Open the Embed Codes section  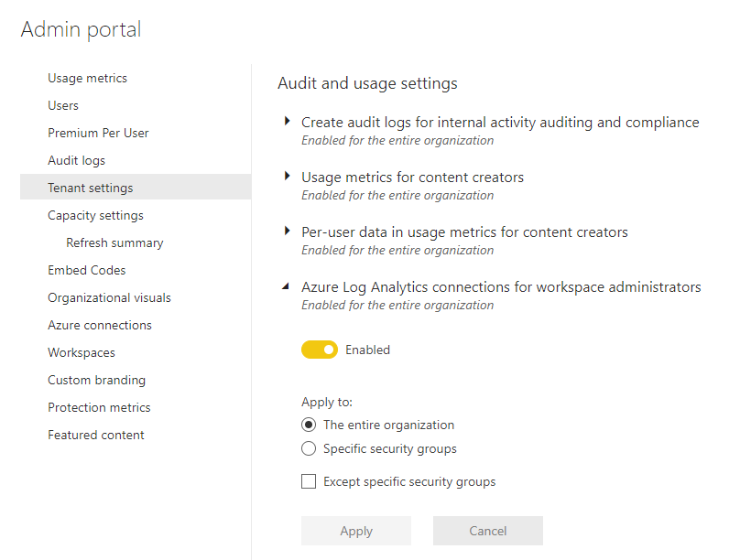point(87,270)
